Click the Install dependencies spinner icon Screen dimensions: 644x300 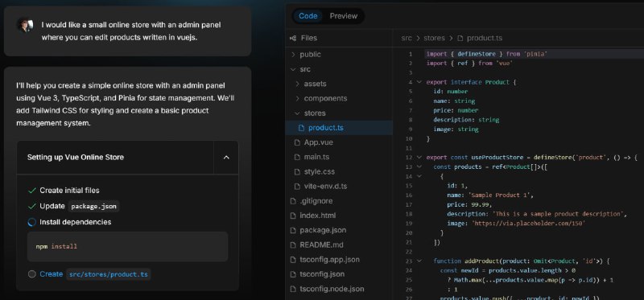pos(32,222)
